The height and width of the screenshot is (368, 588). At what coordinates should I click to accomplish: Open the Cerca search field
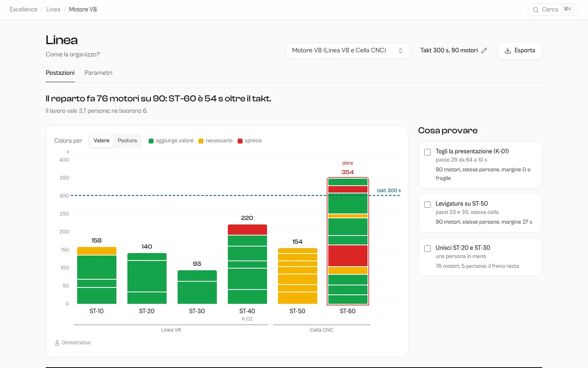[x=553, y=9]
